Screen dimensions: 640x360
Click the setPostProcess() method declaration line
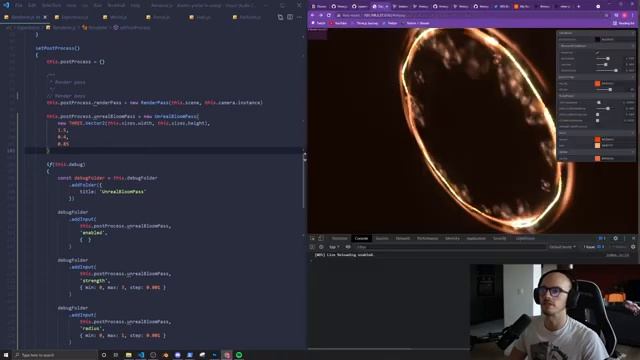58,48
